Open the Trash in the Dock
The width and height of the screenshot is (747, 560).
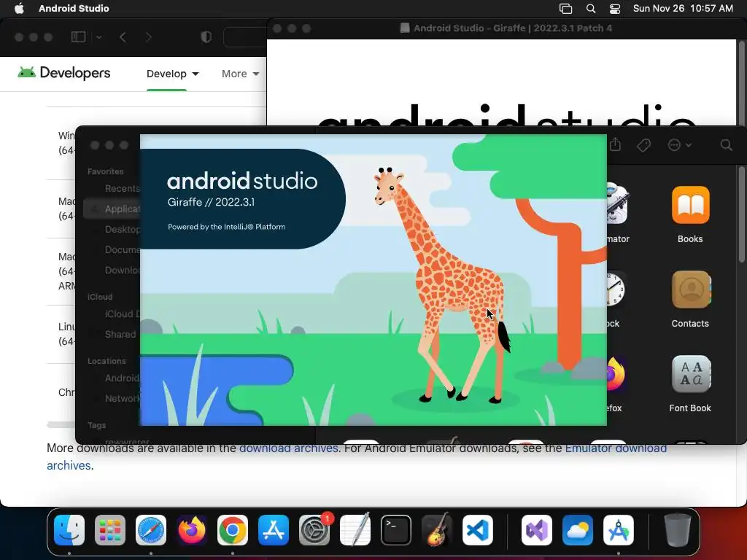pos(677,530)
